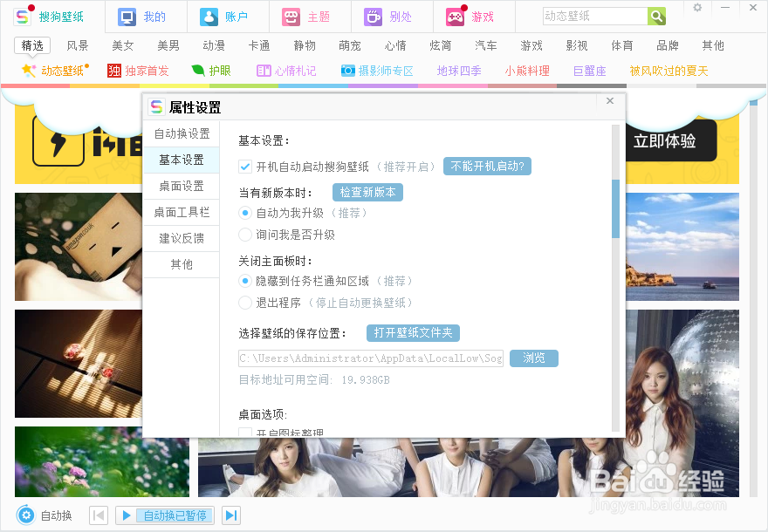
Task: Click 不能开机启动? button
Action: point(487,167)
